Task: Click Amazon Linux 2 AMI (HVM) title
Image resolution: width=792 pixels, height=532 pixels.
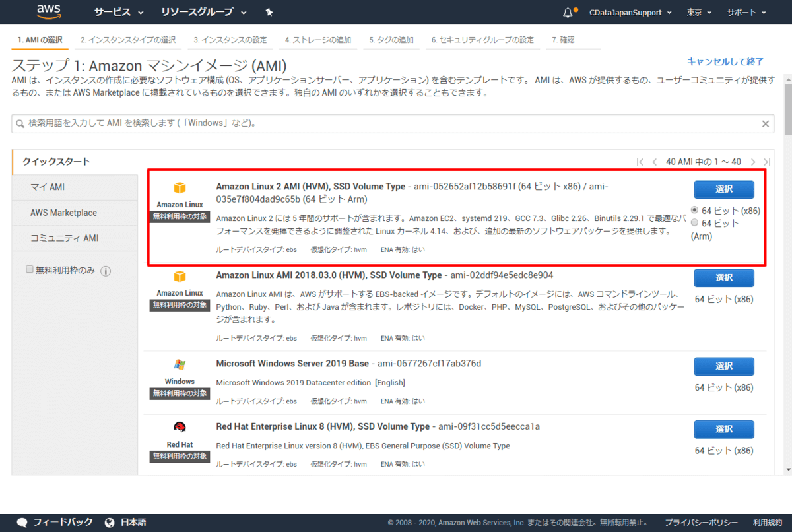Action: pos(311,187)
